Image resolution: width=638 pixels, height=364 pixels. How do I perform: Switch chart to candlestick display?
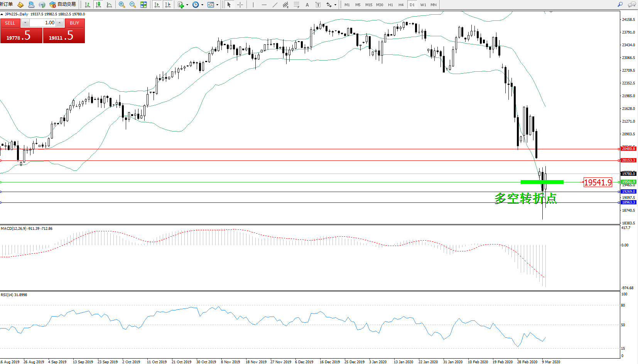(x=98, y=5)
